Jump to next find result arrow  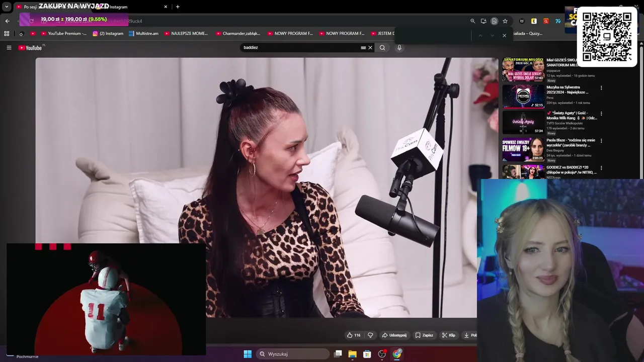pyautogui.click(x=492, y=36)
